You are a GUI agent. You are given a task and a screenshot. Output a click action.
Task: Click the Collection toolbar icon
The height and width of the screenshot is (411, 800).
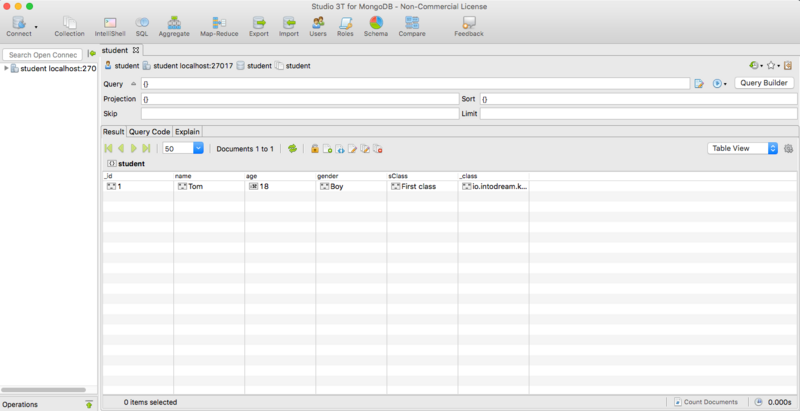pyautogui.click(x=69, y=26)
